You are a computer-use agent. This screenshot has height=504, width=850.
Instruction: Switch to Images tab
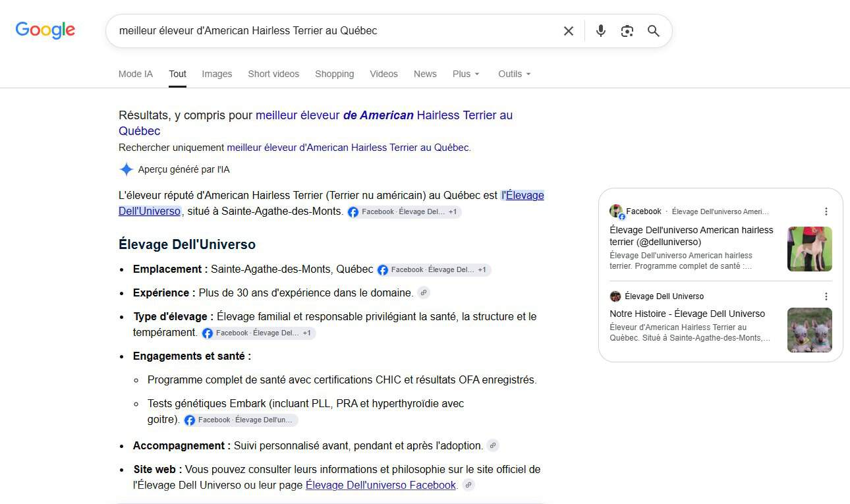pos(217,74)
